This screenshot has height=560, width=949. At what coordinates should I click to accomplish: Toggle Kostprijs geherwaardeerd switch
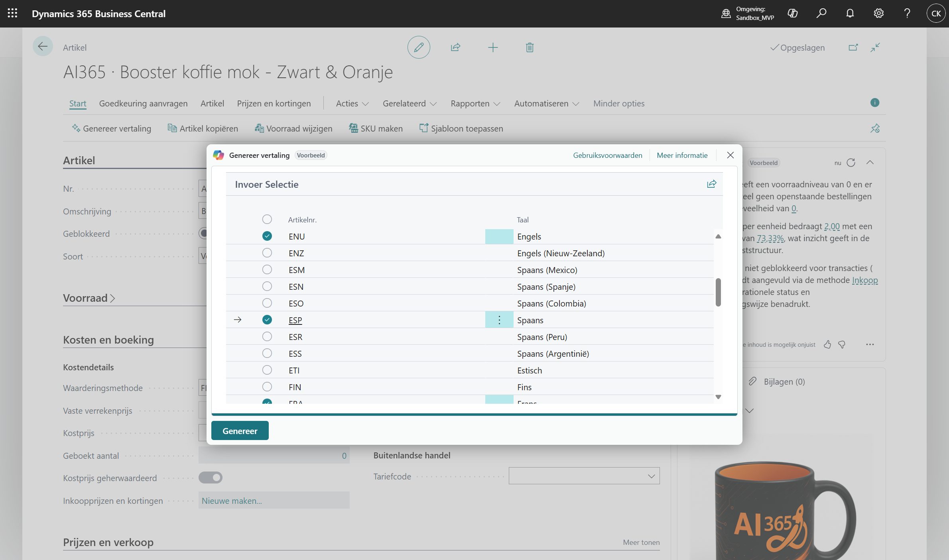[211, 477]
